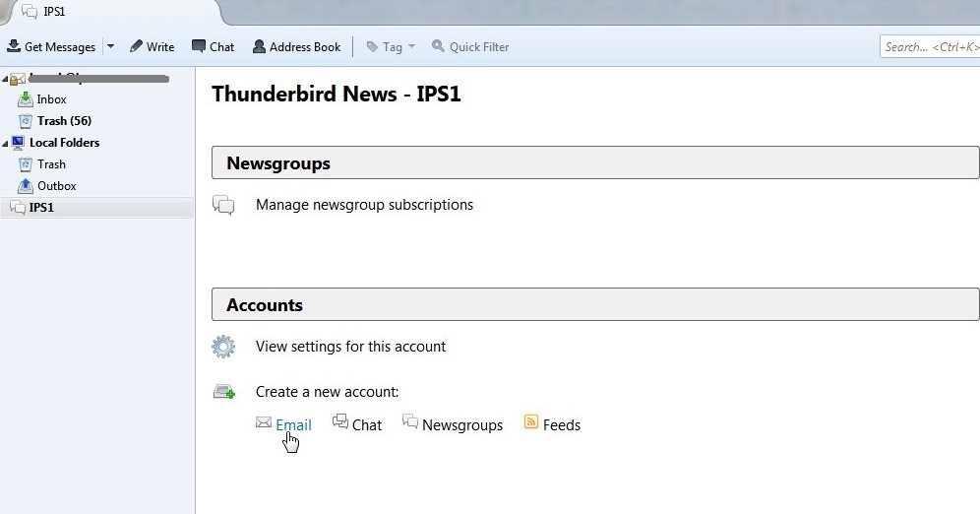The height and width of the screenshot is (514, 980).
Task: Click the Get Messages download icon
Action: pyautogui.click(x=14, y=46)
